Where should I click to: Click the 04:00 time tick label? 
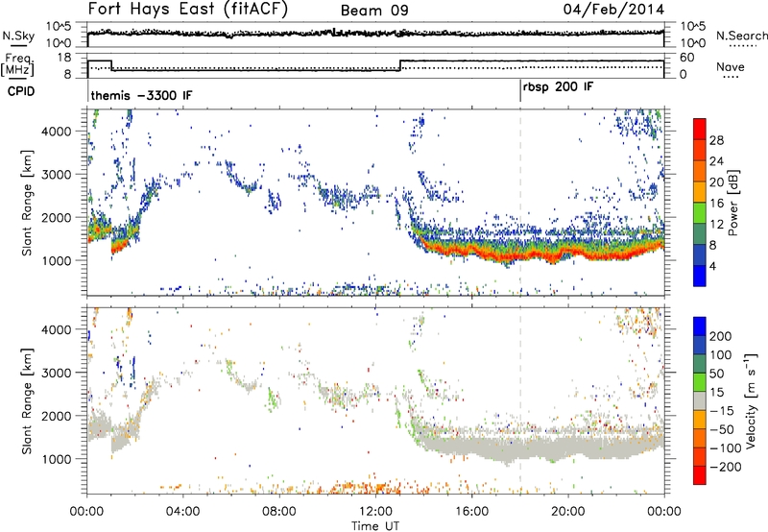182,512
